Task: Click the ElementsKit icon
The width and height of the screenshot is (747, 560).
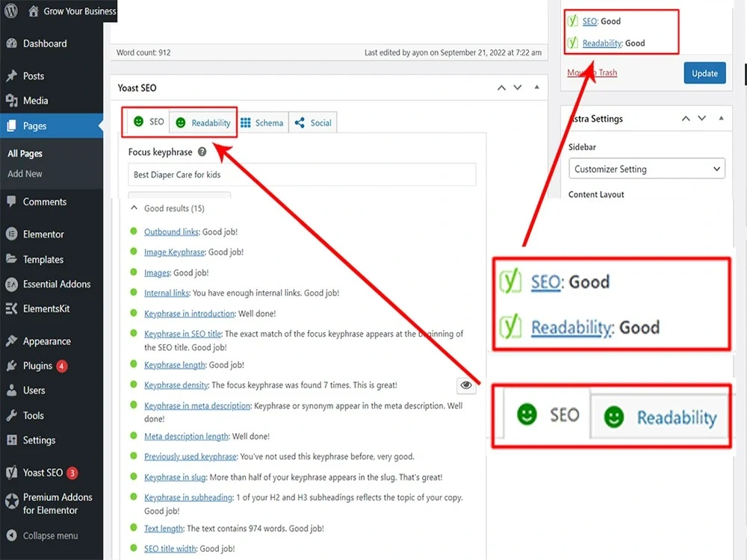Action: pyautogui.click(x=12, y=308)
